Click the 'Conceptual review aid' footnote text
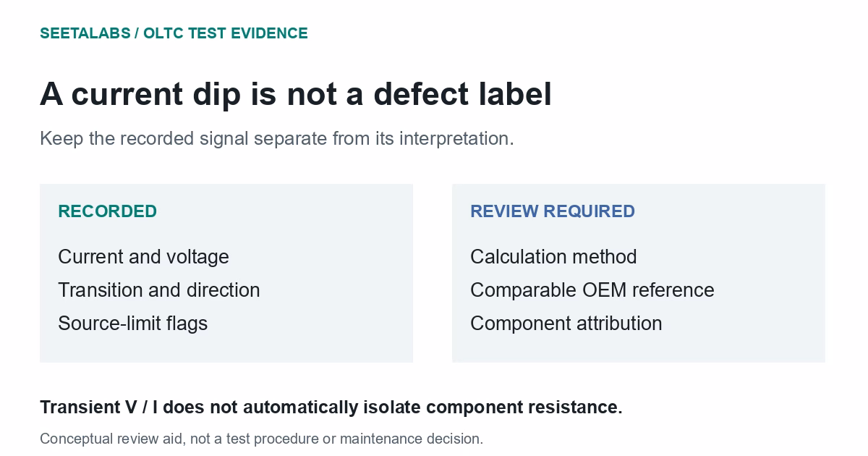868x456 pixels. click(261, 439)
